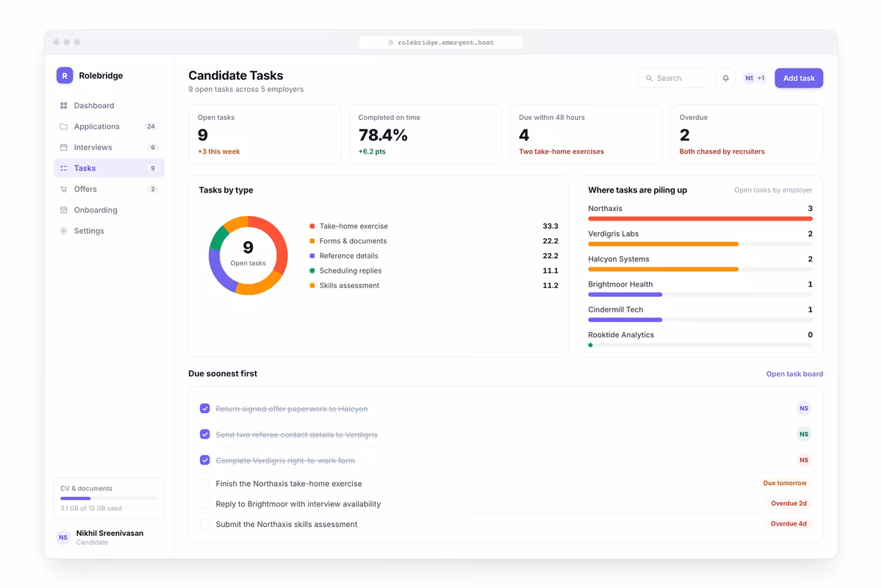The image size is (882, 588).
Task: Click the Add task button
Action: click(799, 78)
